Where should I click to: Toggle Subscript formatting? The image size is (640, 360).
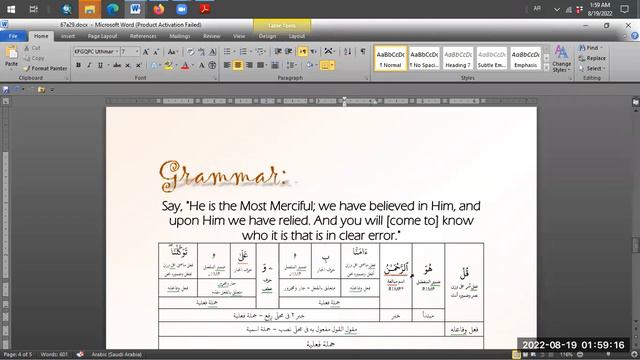[128, 65]
